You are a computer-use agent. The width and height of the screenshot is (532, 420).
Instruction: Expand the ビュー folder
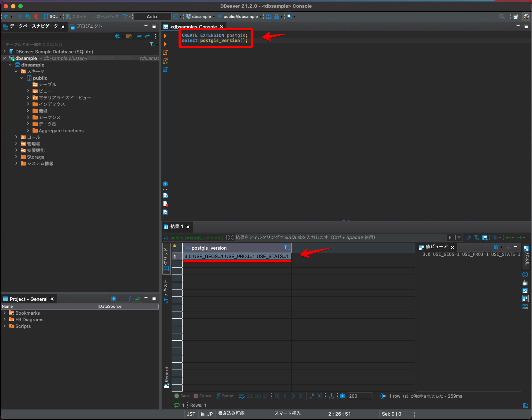[x=28, y=91]
